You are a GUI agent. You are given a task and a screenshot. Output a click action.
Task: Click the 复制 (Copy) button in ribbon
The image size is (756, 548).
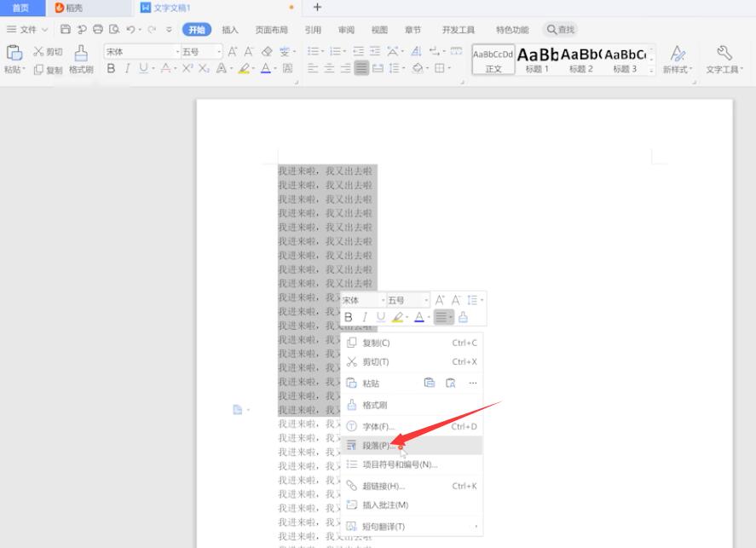[48, 69]
